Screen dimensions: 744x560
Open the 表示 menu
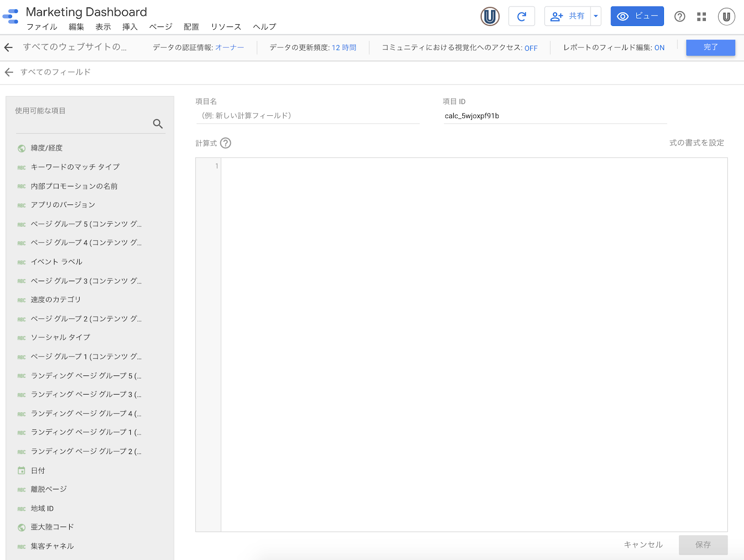tap(103, 27)
